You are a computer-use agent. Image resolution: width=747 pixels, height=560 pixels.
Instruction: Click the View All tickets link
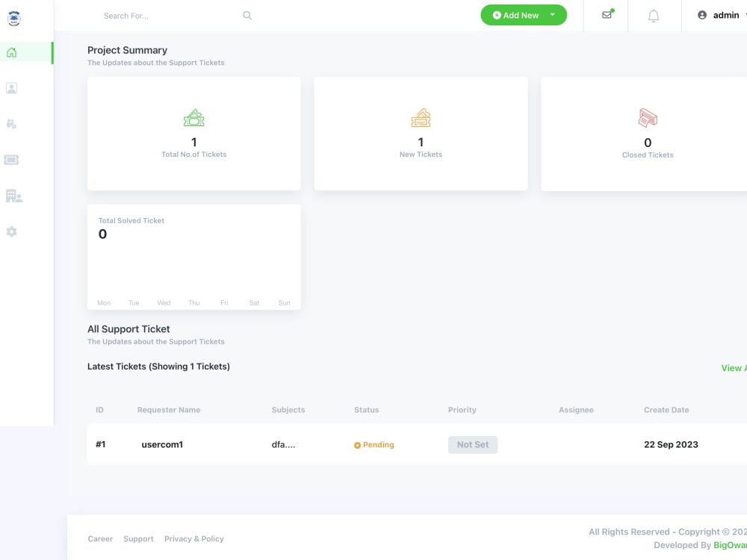pyautogui.click(x=733, y=368)
